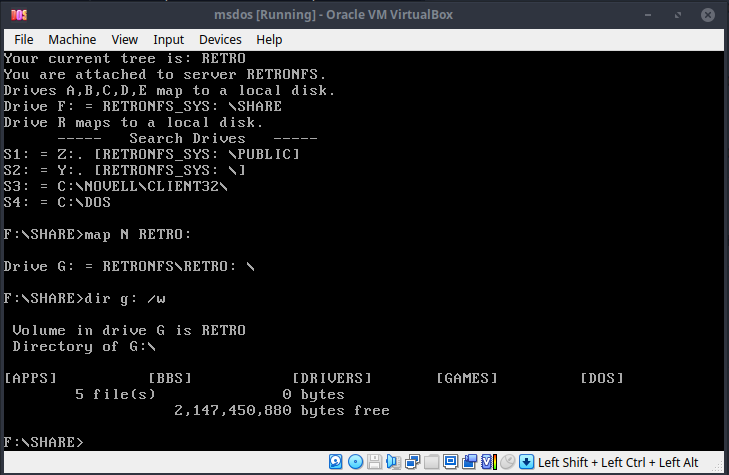Close the VirtualBox VM window
The height and width of the screenshot is (475, 729).
click(x=708, y=15)
